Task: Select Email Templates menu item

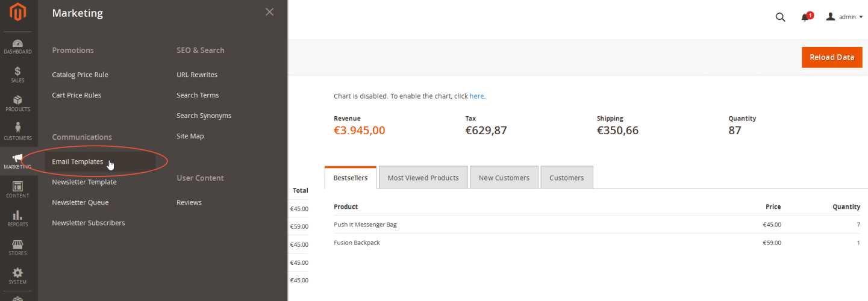Action: click(78, 161)
